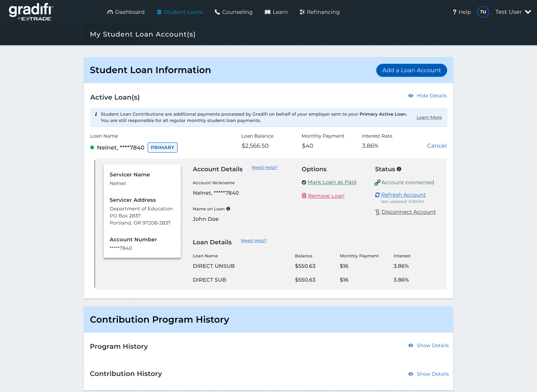Expand Contribution History with Show Details
This screenshot has width=537, height=392.
coord(433,374)
